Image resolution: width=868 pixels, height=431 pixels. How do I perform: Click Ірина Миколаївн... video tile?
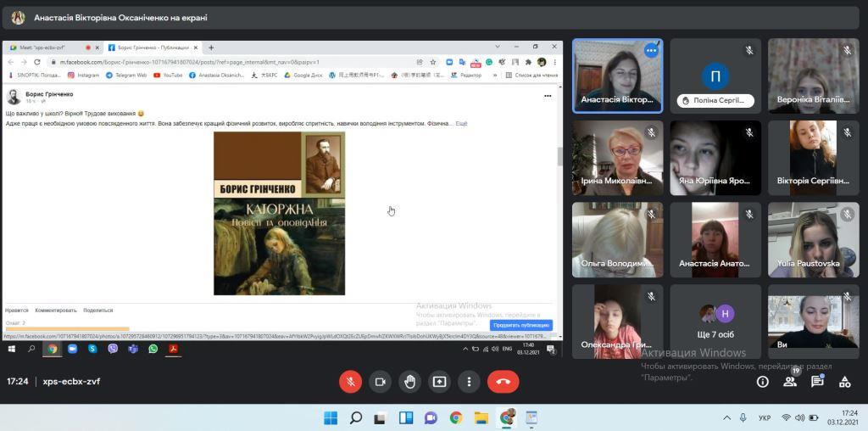616,158
